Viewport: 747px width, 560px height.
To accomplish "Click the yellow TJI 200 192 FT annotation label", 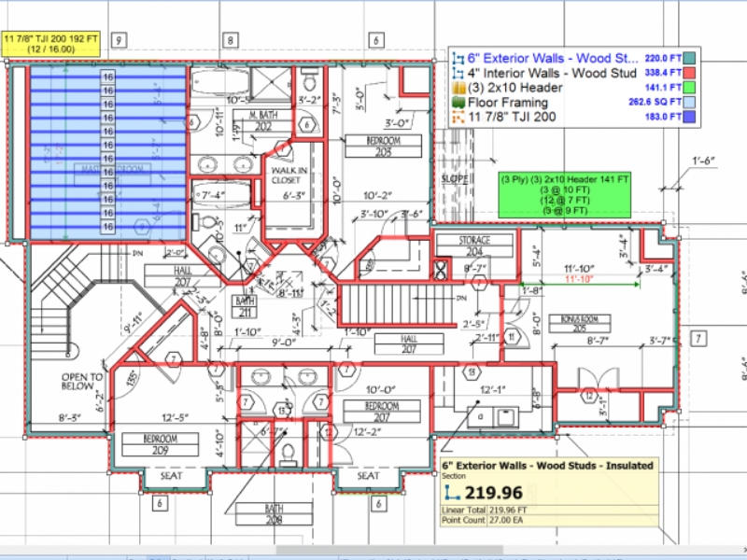I will pos(55,43).
